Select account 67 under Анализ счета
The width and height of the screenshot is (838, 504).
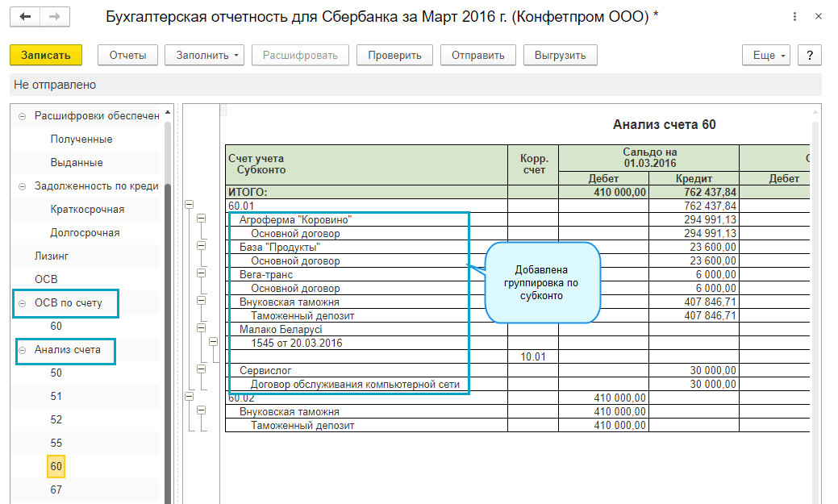56,489
